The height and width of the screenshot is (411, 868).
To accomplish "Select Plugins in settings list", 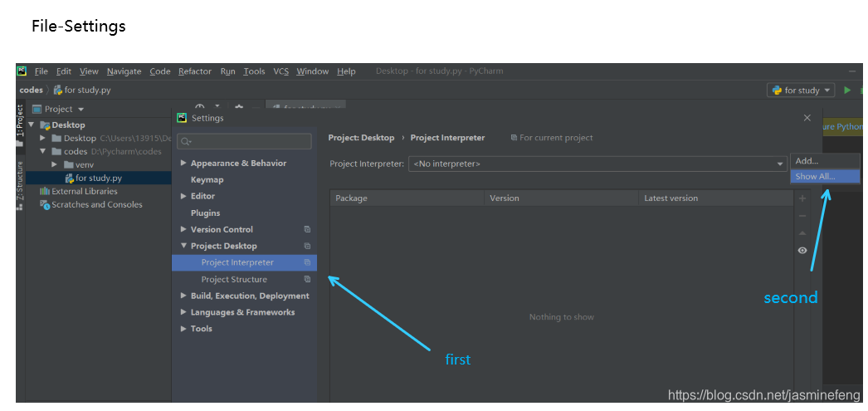I will tap(205, 213).
